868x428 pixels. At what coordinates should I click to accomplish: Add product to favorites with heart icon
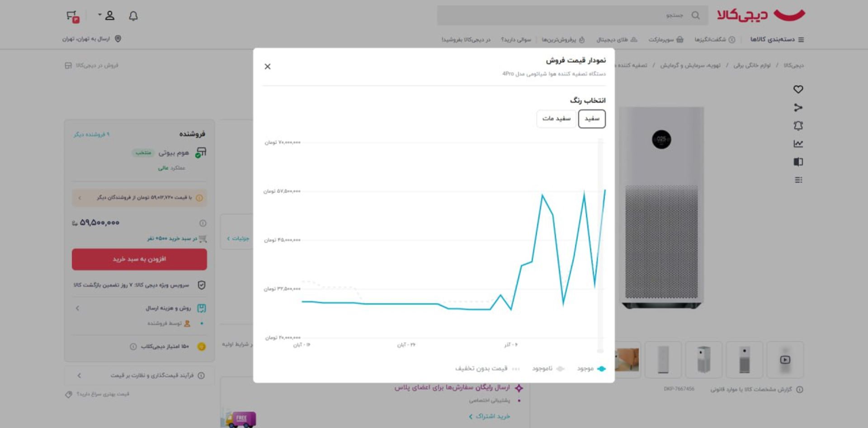tap(798, 90)
